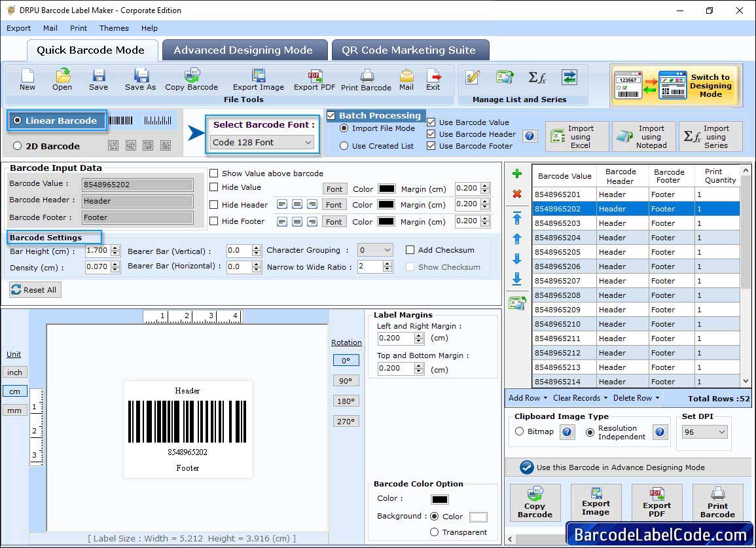Click Import using Excel button
The height and width of the screenshot is (548, 756).
point(577,137)
